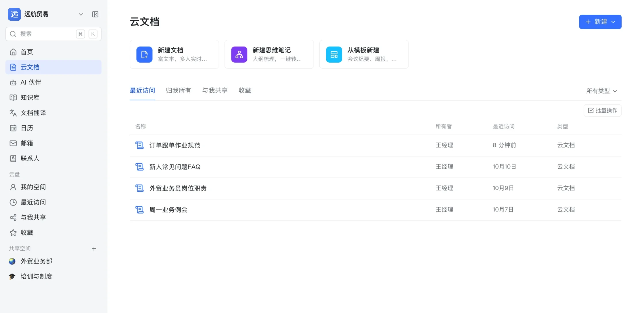Screen dimensions: 644x313
Task: Open 联系人 in the sidebar
Action: pyautogui.click(x=53, y=158)
